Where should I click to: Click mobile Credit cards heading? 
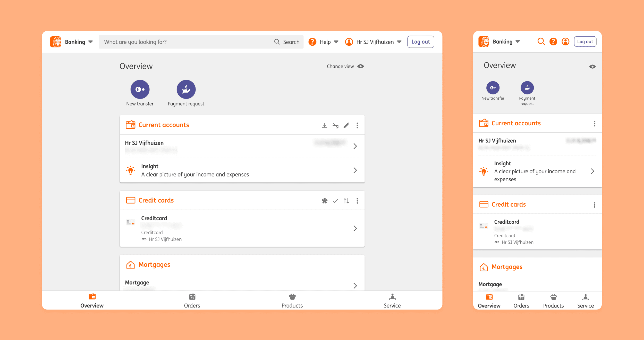coord(509,204)
